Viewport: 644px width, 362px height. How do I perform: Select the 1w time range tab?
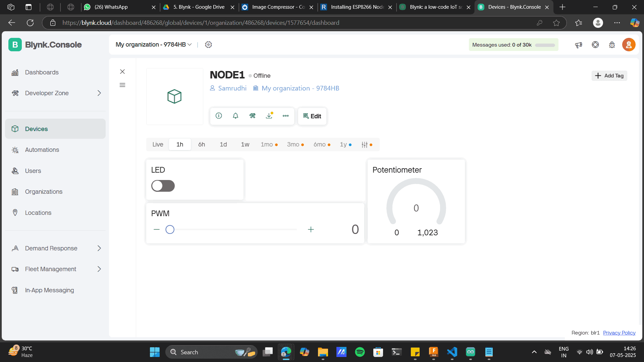click(x=245, y=144)
